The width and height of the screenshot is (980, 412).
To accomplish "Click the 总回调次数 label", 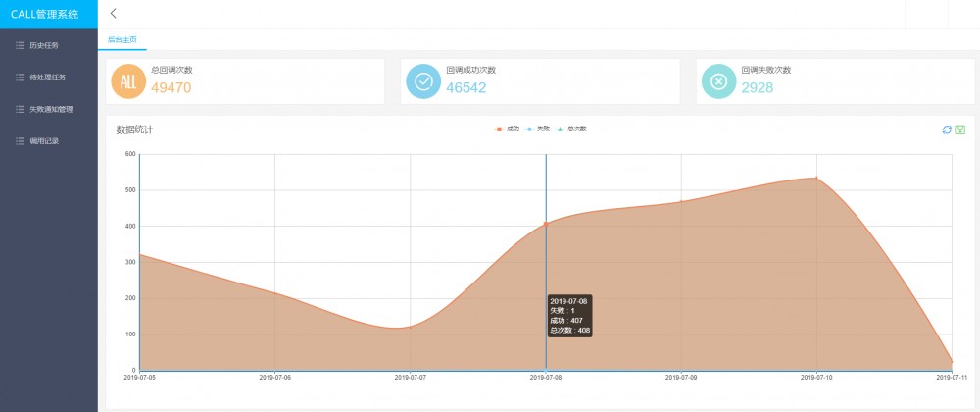I will pyautogui.click(x=171, y=70).
